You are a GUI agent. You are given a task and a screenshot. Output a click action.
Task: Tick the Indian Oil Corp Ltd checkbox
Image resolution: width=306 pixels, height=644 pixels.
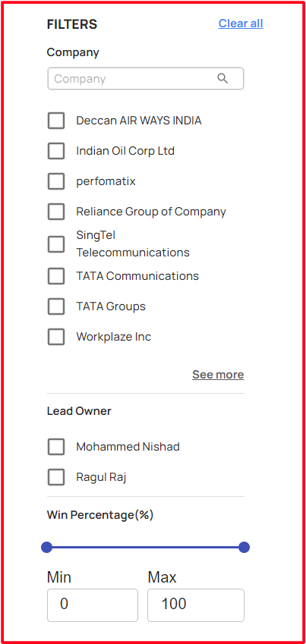click(x=56, y=151)
